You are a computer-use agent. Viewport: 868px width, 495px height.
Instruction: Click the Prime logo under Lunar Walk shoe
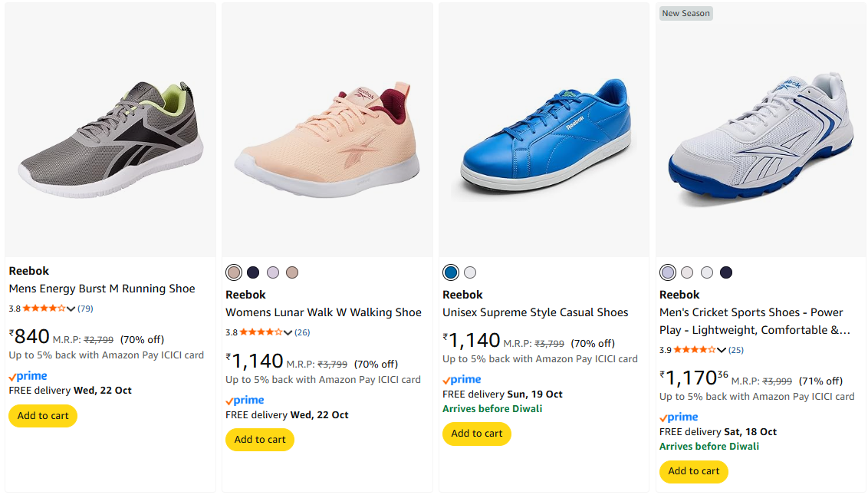[245, 401]
